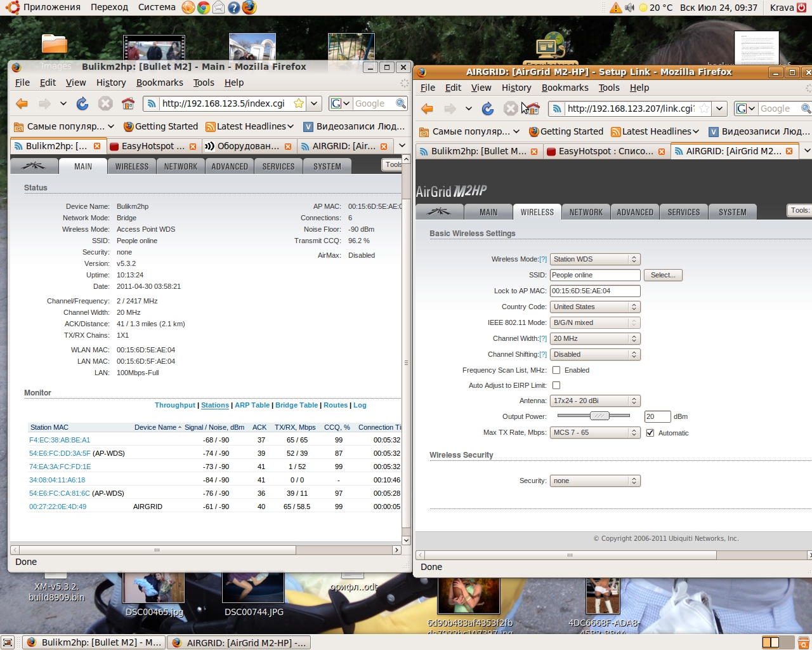
Task: Open the Help question-mark launcher in the top panel
Action: pyautogui.click(x=234, y=8)
